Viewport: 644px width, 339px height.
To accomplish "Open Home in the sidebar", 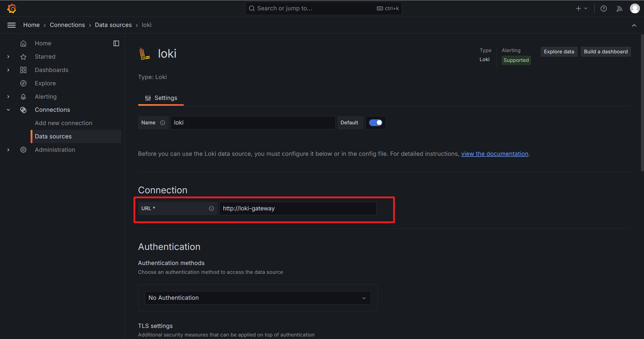I will pos(43,43).
